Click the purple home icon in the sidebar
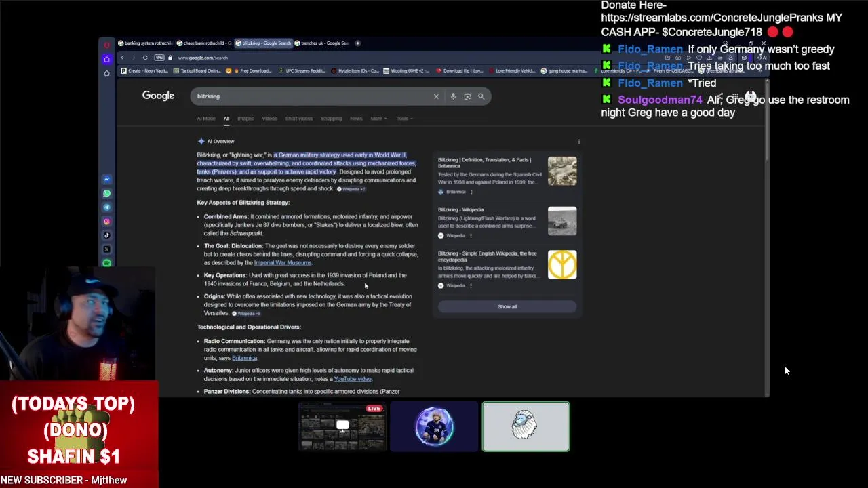868x488 pixels. [x=106, y=60]
